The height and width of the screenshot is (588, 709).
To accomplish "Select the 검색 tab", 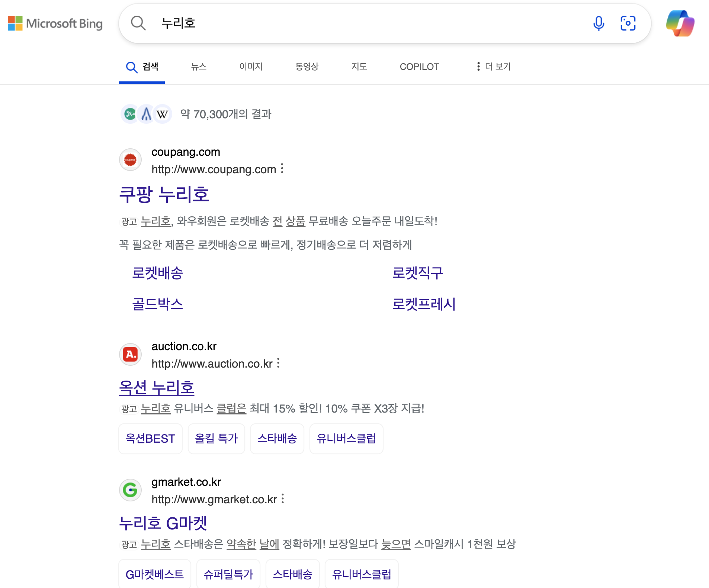I will coord(142,67).
